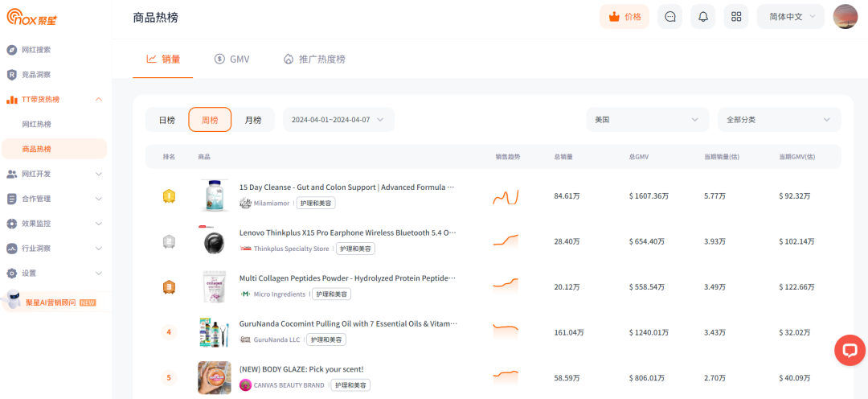Expand the 设置 sidebar section

(x=99, y=274)
